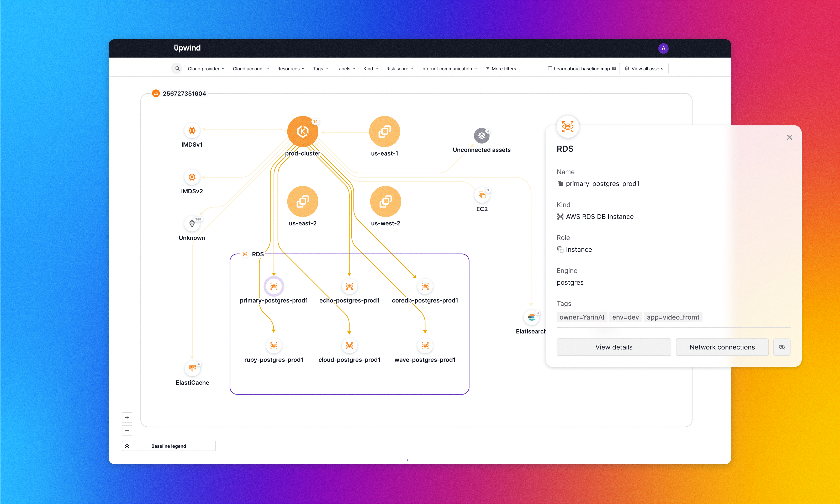Image resolution: width=840 pixels, height=504 pixels.
Task: Click the search magnifier icon
Action: coord(177,68)
